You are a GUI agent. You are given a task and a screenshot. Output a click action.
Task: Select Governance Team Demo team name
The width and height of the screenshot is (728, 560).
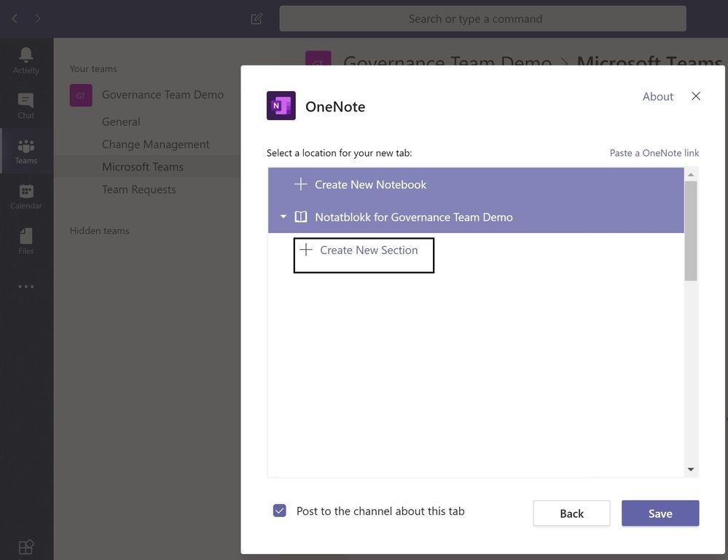[x=163, y=95]
